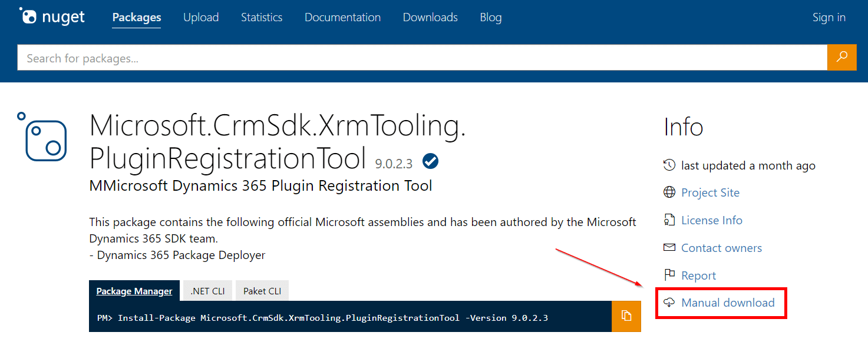Focus the Search for packages field
The width and height of the screenshot is (868, 342).
[x=421, y=58]
